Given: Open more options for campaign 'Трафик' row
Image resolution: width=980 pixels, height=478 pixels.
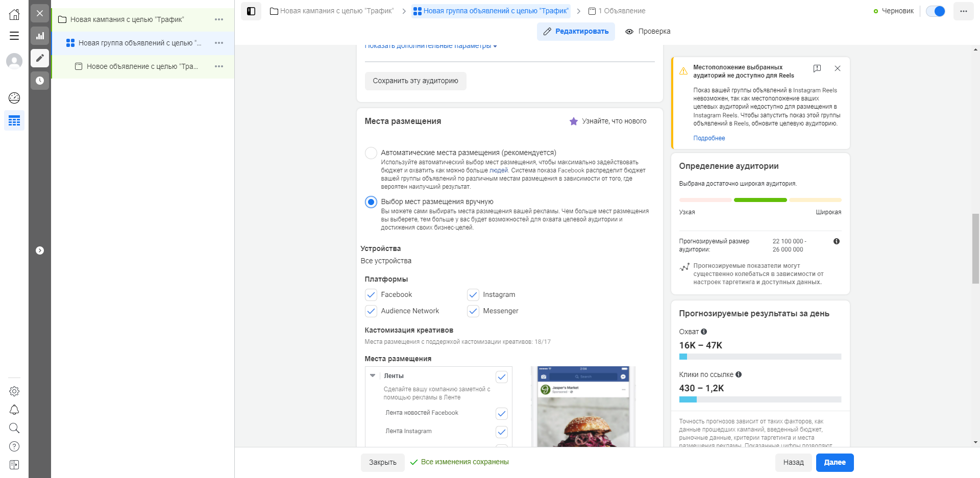Looking at the screenshot, I should [x=219, y=19].
